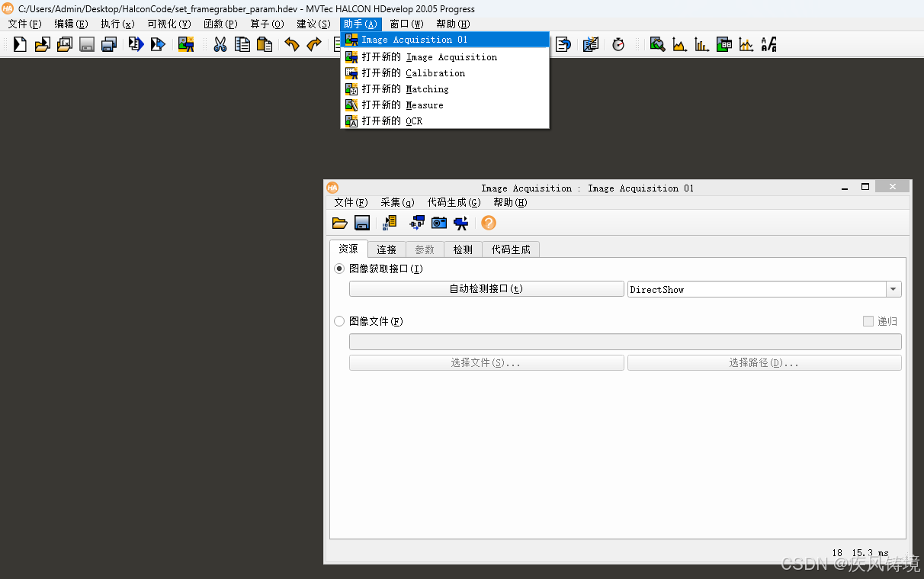
Task: Click the orange Help question mark icon
Action: click(x=489, y=223)
